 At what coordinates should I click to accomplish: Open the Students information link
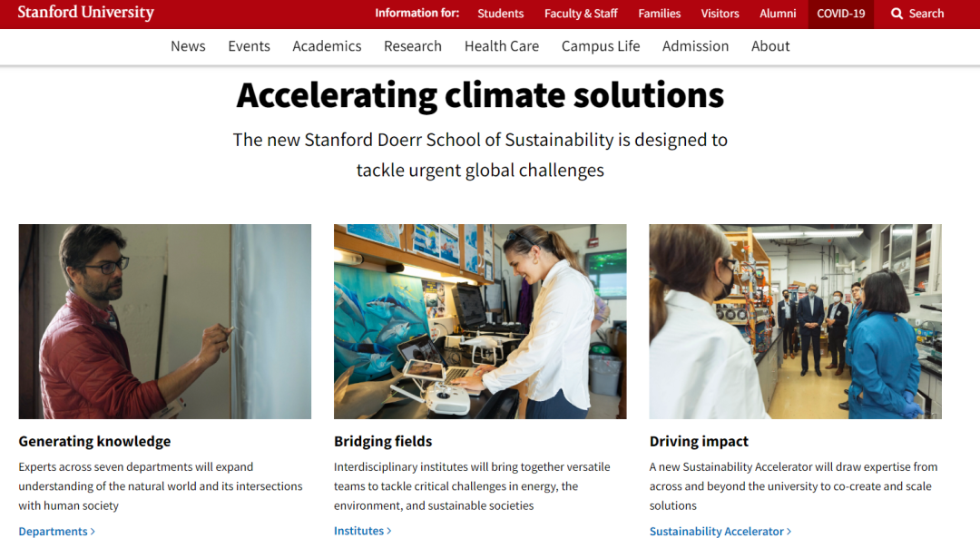pyautogui.click(x=501, y=14)
